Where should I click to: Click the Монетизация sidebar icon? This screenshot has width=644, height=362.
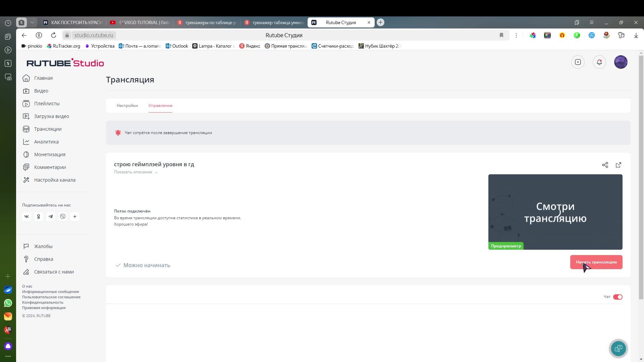tap(25, 154)
